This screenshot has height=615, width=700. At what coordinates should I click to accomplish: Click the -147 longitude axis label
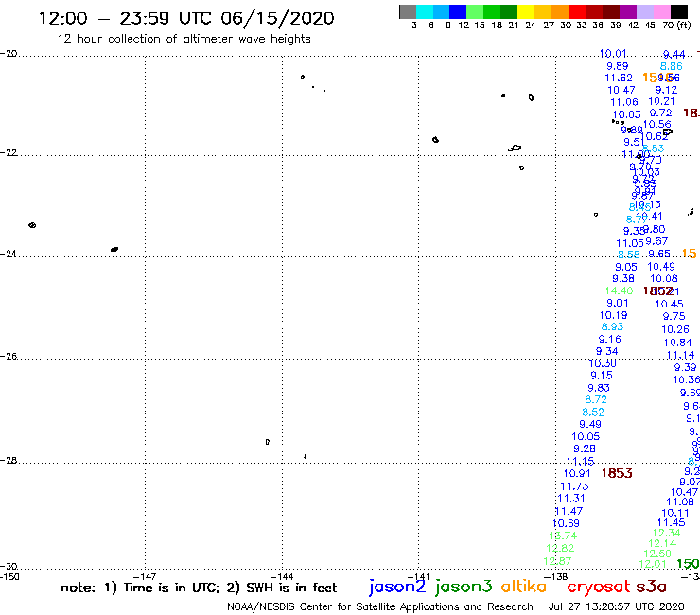coord(146,577)
